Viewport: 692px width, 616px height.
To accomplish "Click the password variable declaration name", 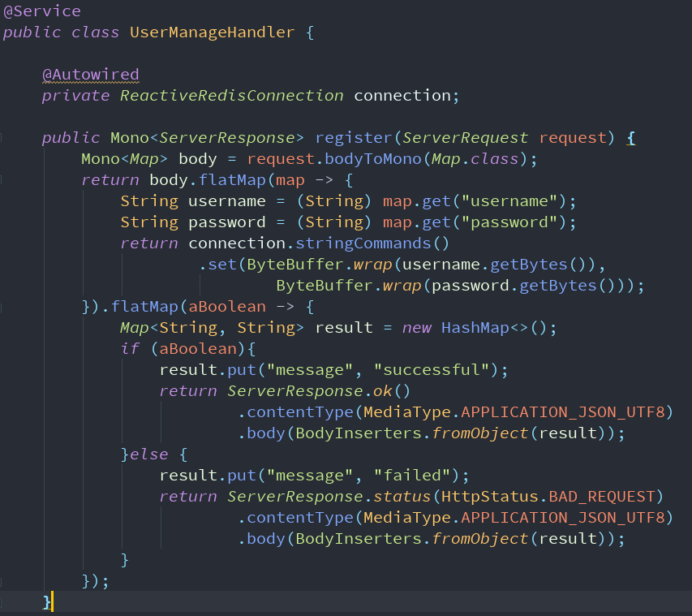I will pos(227,222).
